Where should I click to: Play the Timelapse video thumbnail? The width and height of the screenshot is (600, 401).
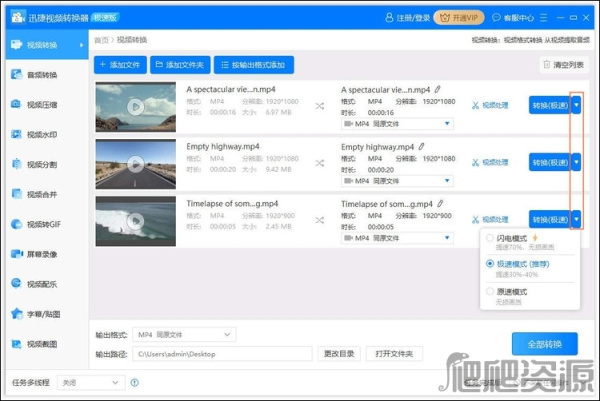136,221
